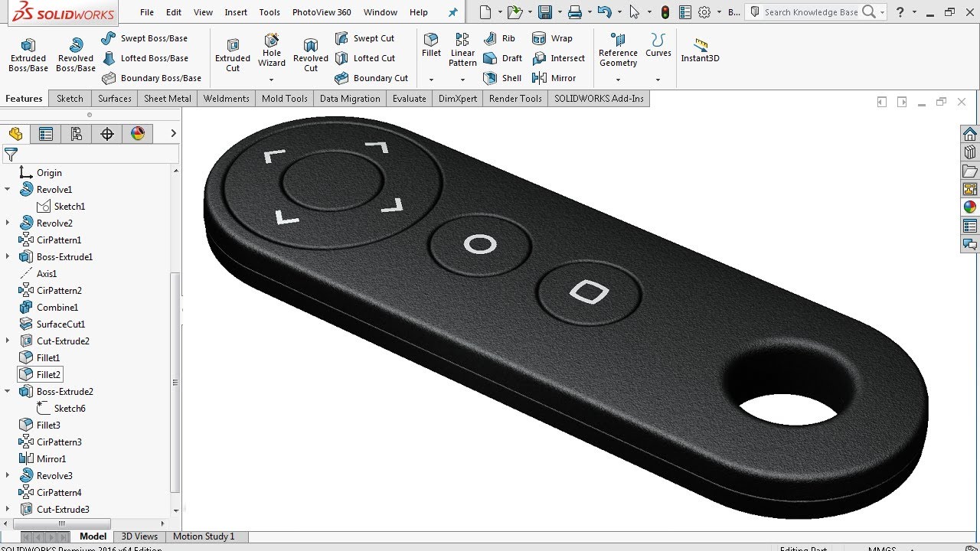The height and width of the screenshot is (551, 980).
Task: Select SurfaceCut1 in the feature tree
Action: tap(52, 324)
